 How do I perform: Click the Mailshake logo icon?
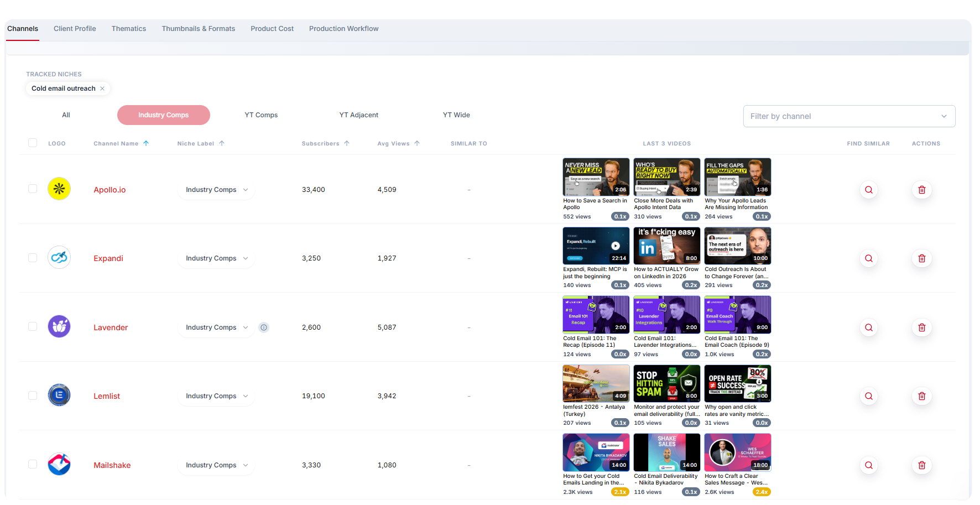(x=59, y=465)
